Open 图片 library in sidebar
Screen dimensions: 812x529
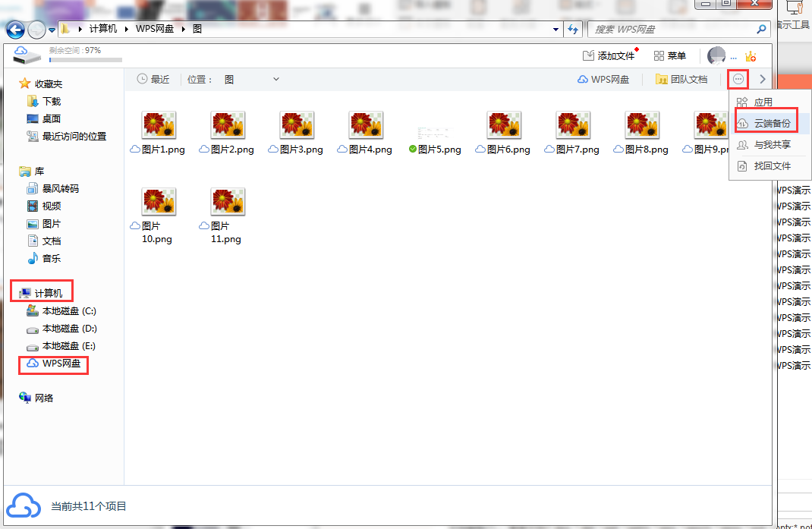click(44, 223)
